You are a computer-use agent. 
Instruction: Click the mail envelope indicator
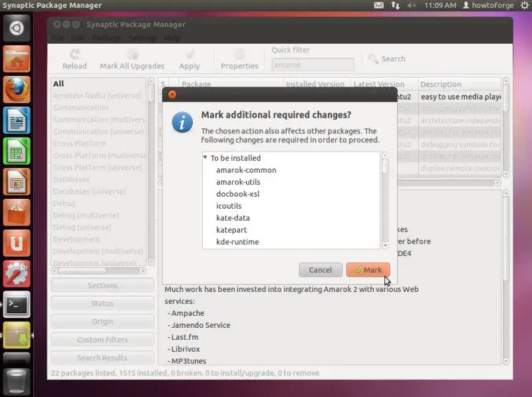pos(378,5)
